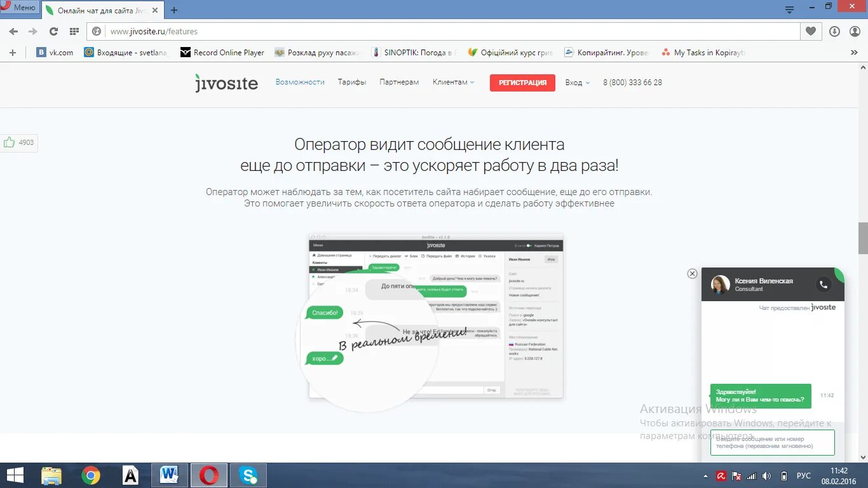Open the user account icon
The height and width of the screenshot is (488, 868).
(x=853, y=31)
